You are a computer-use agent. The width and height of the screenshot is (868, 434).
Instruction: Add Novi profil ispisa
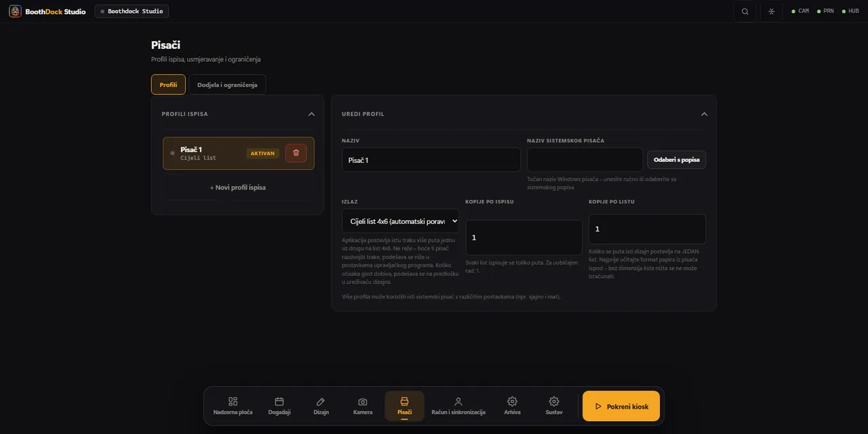point(237,187)
